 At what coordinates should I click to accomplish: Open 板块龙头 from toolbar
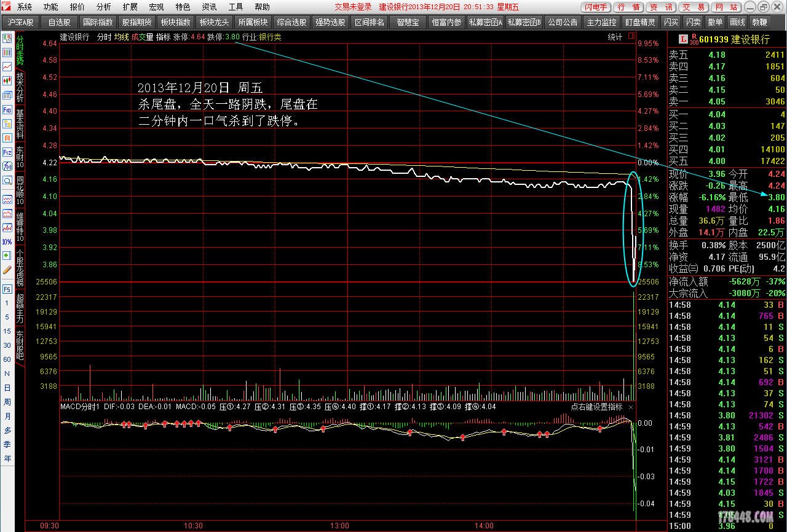tap(213, 22)
